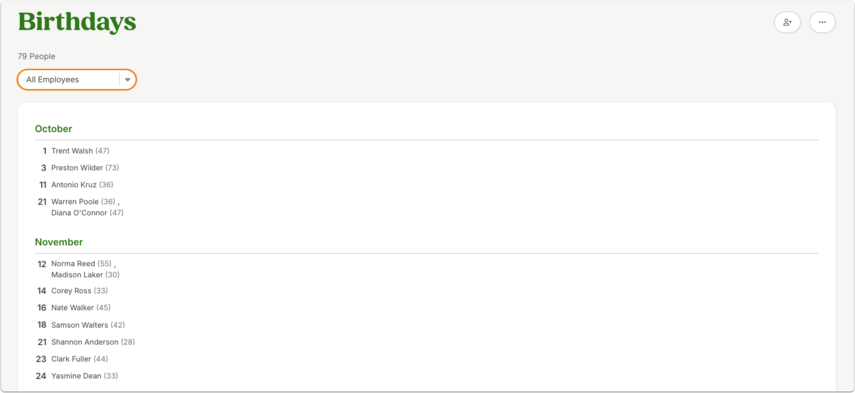
Task: Click the October month heading
Action: (53, 129)
